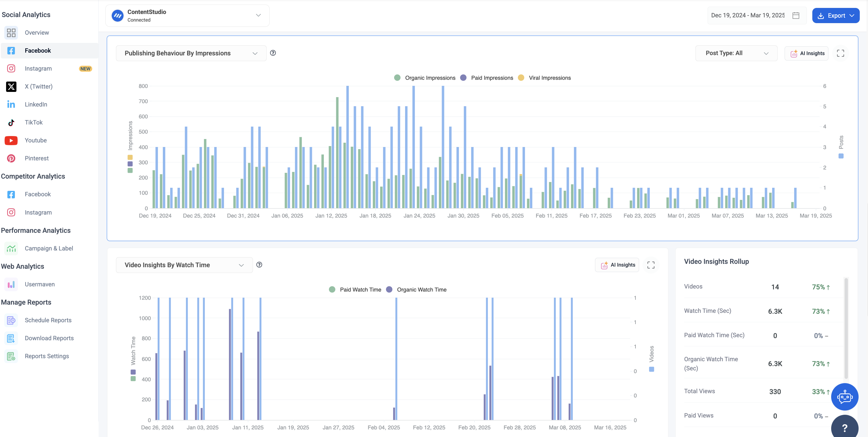
Task: Toggle Organic Impressions legend series
Action: [425, 78]
